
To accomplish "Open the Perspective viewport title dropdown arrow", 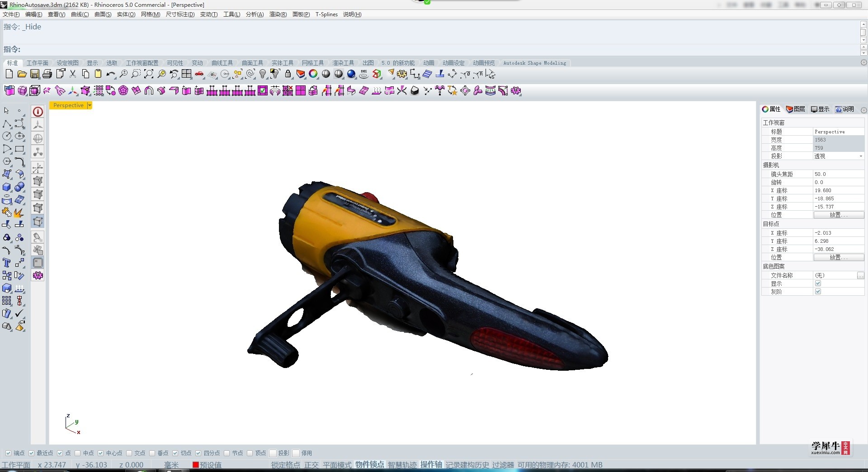I will tap(90, 105).
